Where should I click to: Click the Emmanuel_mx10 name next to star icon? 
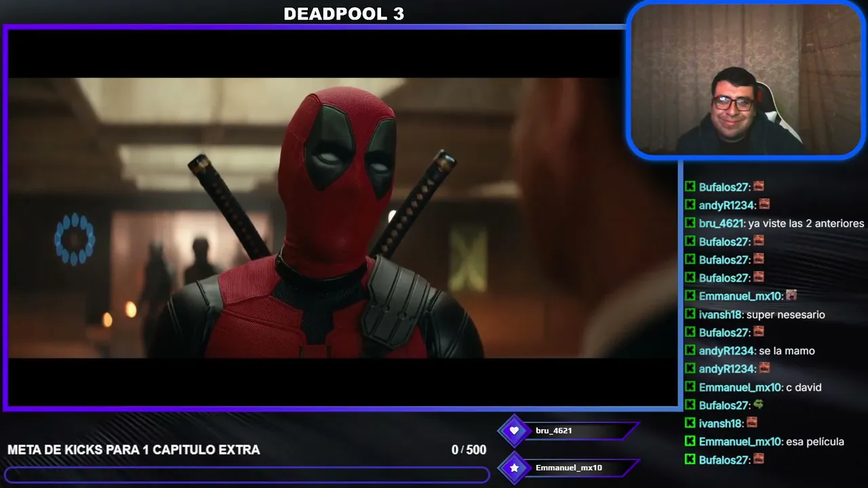[x=569, y=468]
